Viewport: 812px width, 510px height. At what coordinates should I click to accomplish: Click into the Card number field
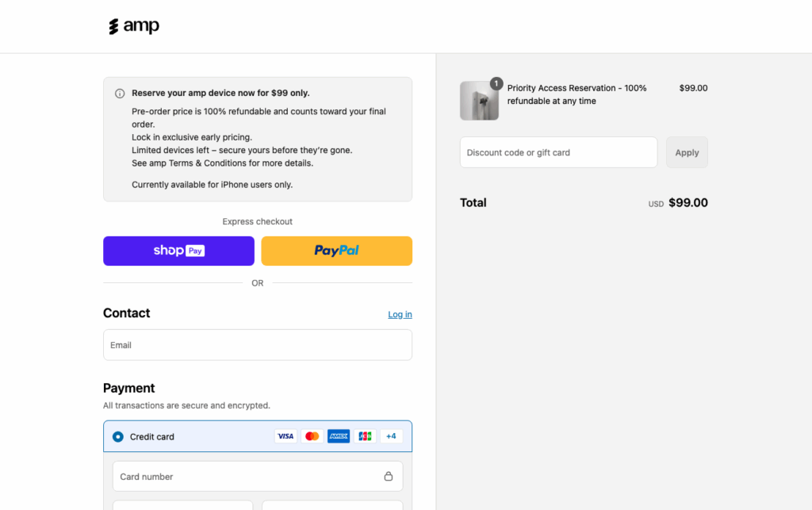(246, 477)
